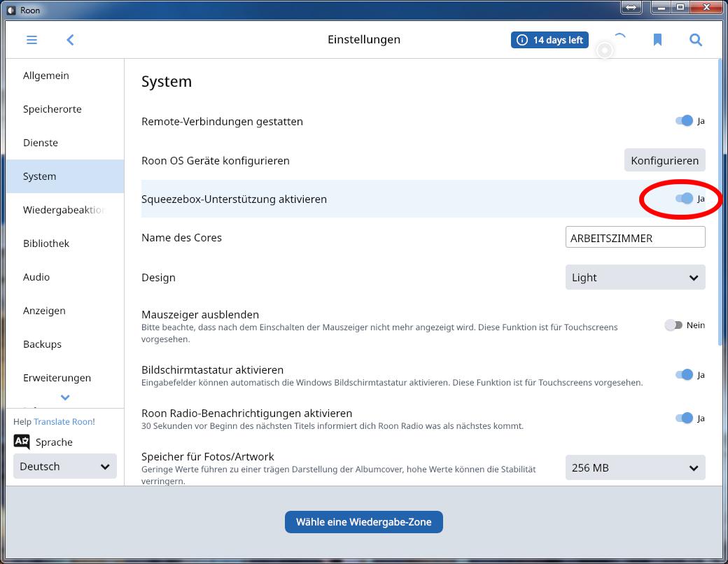
Task: Open Audio settings category
Action: (65, 277)
